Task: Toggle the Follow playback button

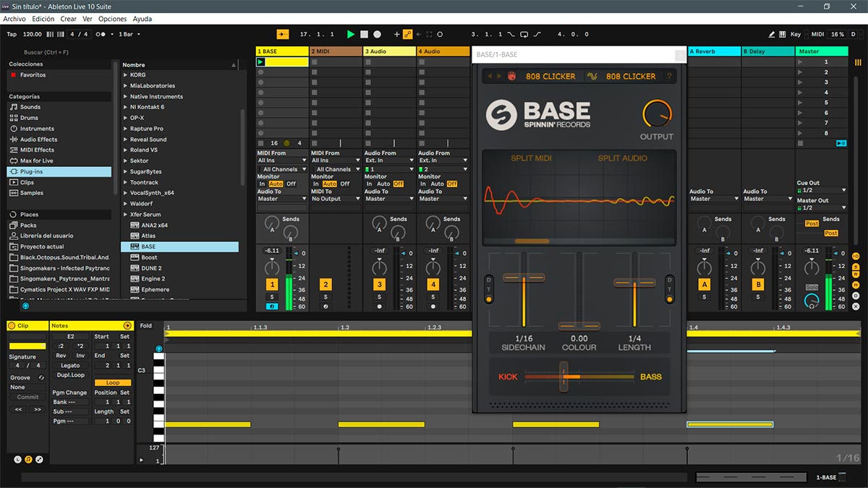Action: (x=283, y=34)
